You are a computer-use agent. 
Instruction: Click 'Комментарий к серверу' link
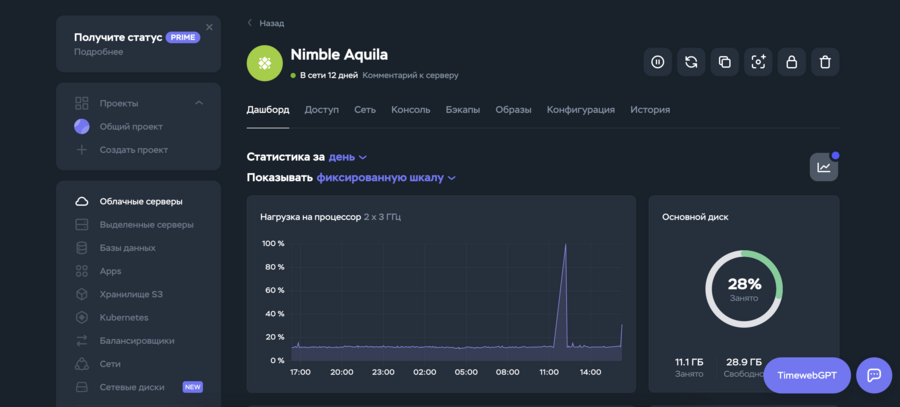click(x=410, y=75)
